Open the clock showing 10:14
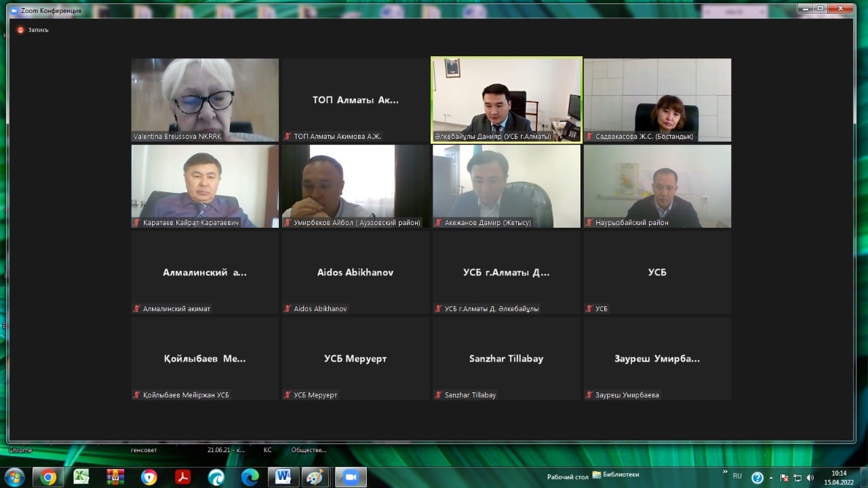Image resolution: width=868 pixels, height=488 pixels. 840,477
